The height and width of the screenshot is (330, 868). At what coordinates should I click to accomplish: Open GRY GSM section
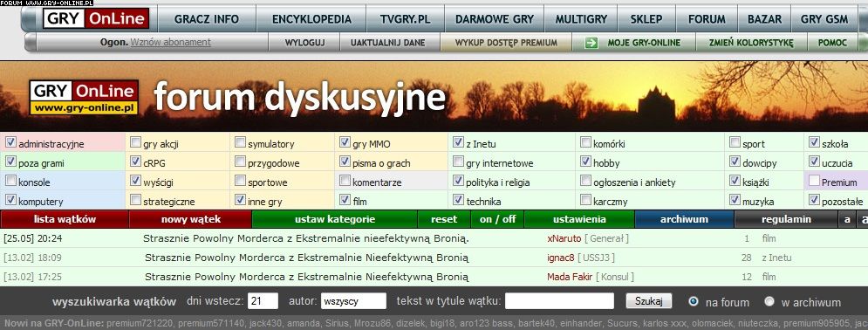[x=824, y=19]
